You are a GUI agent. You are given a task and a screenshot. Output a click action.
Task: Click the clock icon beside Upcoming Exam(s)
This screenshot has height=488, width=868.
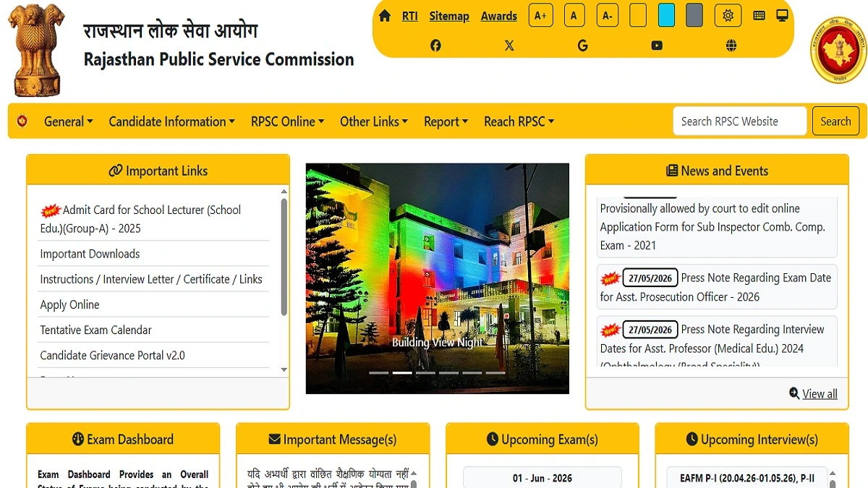pos(493,439)
